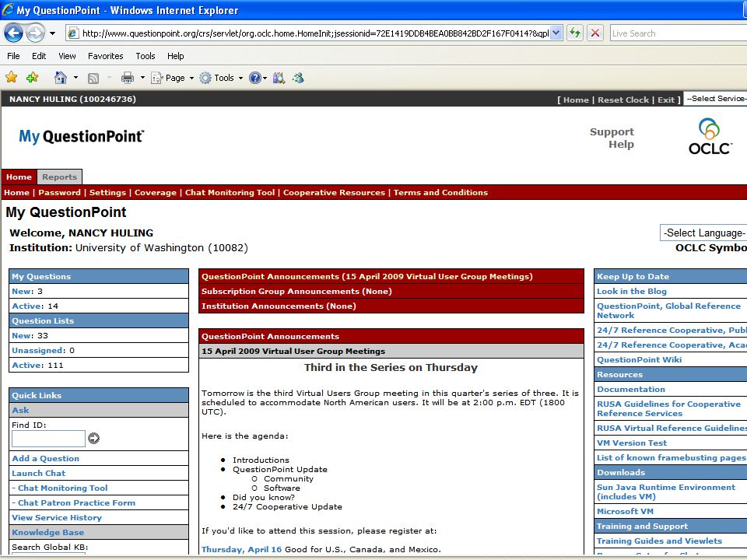Viewport: 747px width, 560px height.
Task: Click the RSS feeds icon
Action: point(93,78)
